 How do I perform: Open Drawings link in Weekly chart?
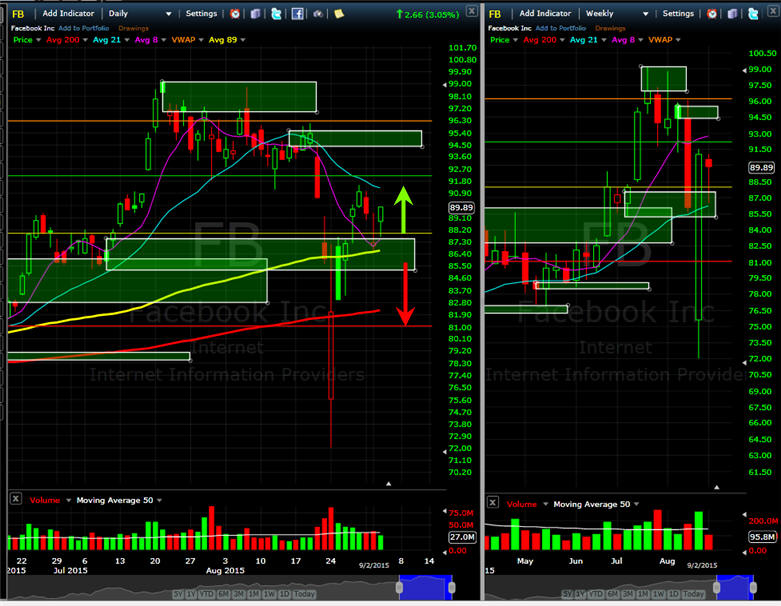(x=610, y=28)
